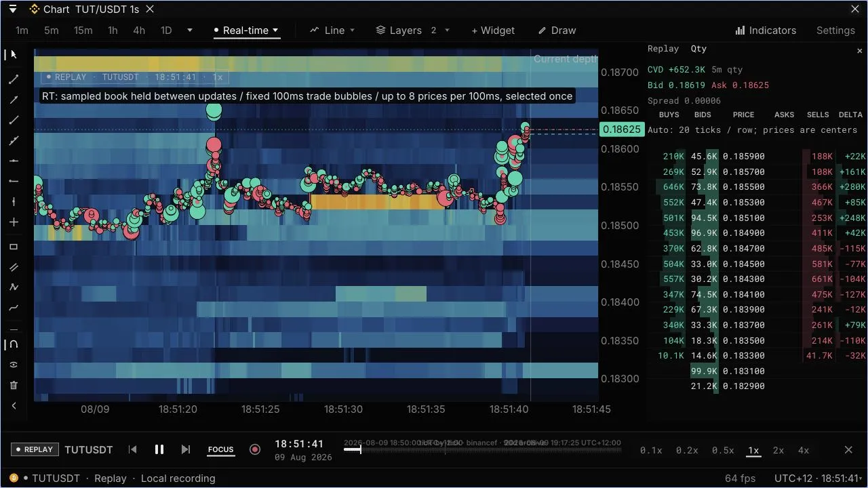Seek on the replay timeline scrubber
The image size is (868, 488).
click(482, 449)
